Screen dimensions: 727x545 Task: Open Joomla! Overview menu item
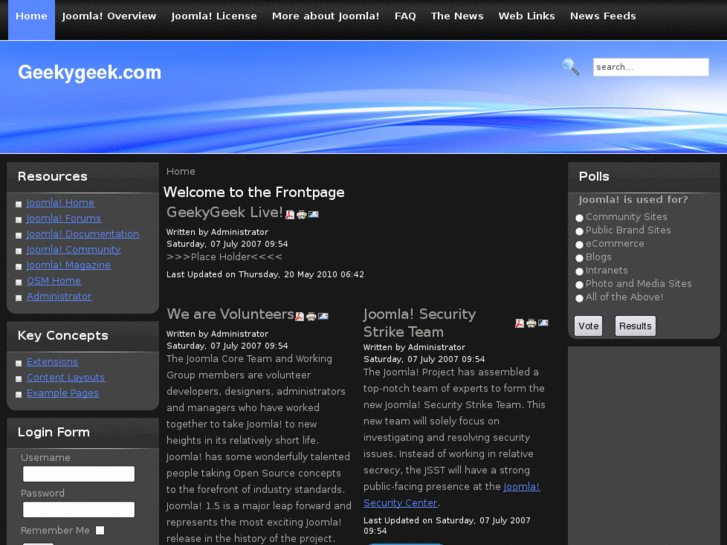(109, 16)
